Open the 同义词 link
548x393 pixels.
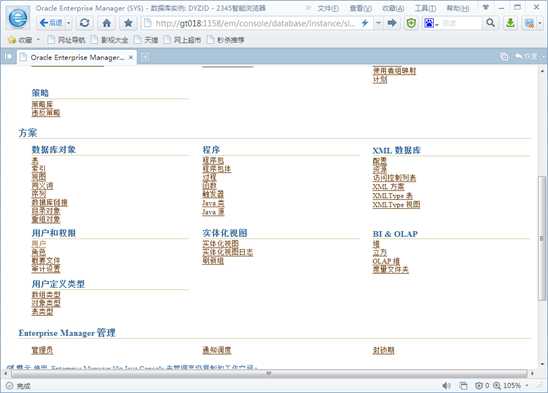42,185
